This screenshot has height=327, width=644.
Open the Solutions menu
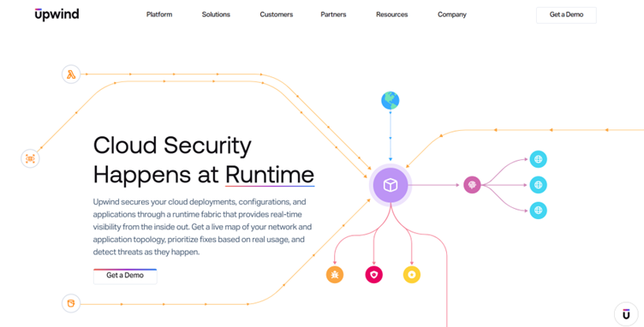[216, 15]
